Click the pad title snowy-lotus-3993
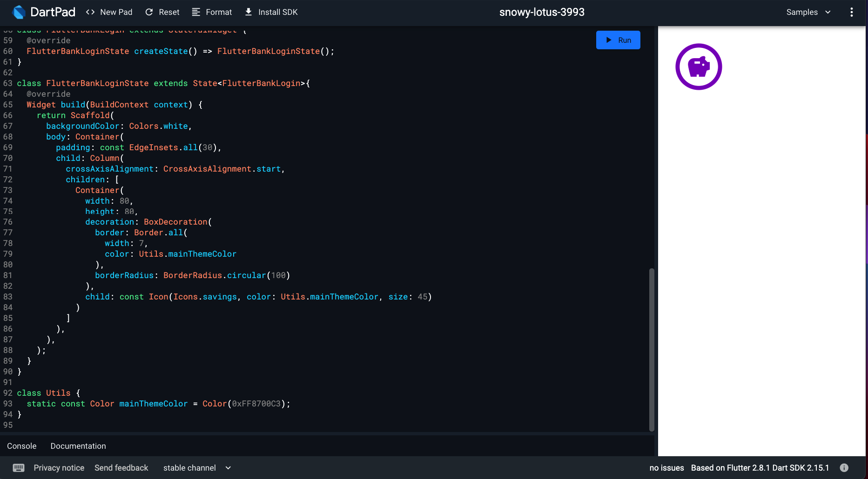This screenshot has height=479, width=868. (x=542, y=12)
